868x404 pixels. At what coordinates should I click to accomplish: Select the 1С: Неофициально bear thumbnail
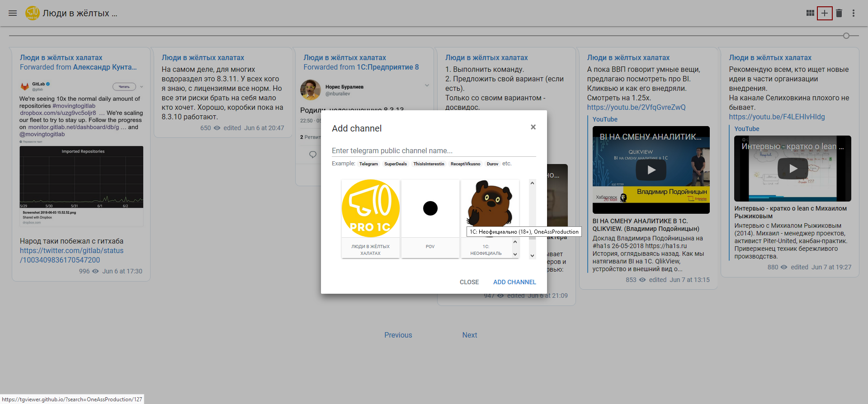pyautogui.click(x=490, y=208)
